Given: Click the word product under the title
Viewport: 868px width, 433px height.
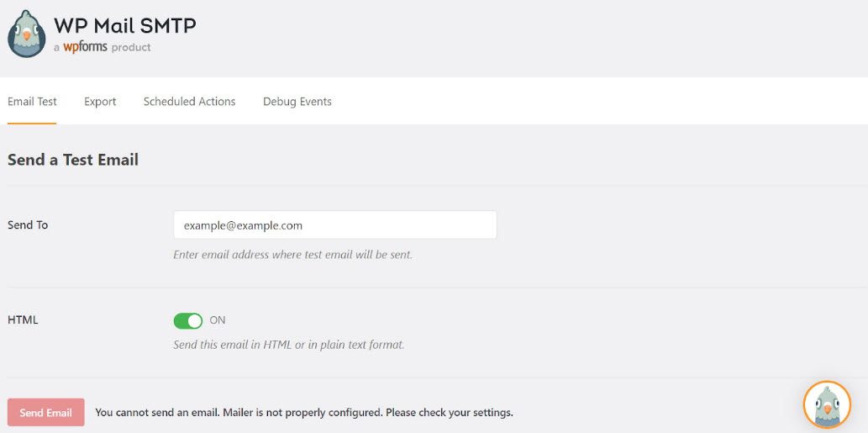Looking at the screenshot, I should (131, 48).
